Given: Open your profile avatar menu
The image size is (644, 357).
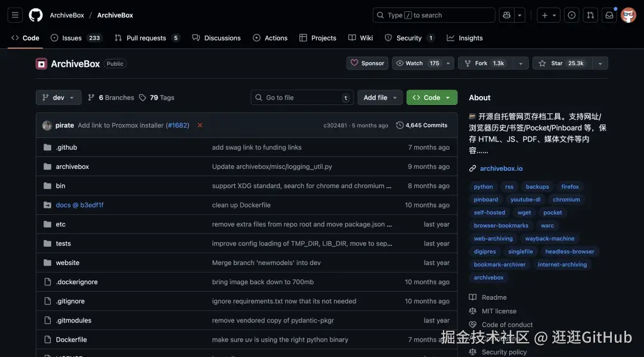Looking at the screenshot, I should coord(628,14).
